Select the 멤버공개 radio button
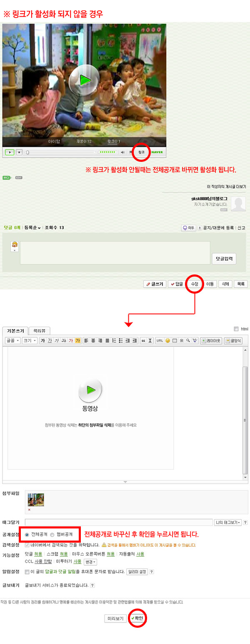The height and width of the screenshot is (644, 250). click(52, 534)
